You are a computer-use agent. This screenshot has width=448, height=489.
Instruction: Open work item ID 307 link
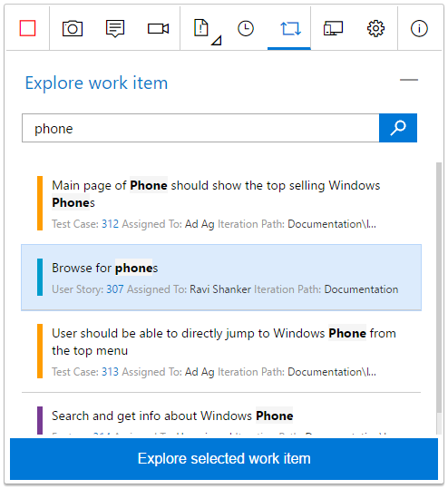click(115, 289)
